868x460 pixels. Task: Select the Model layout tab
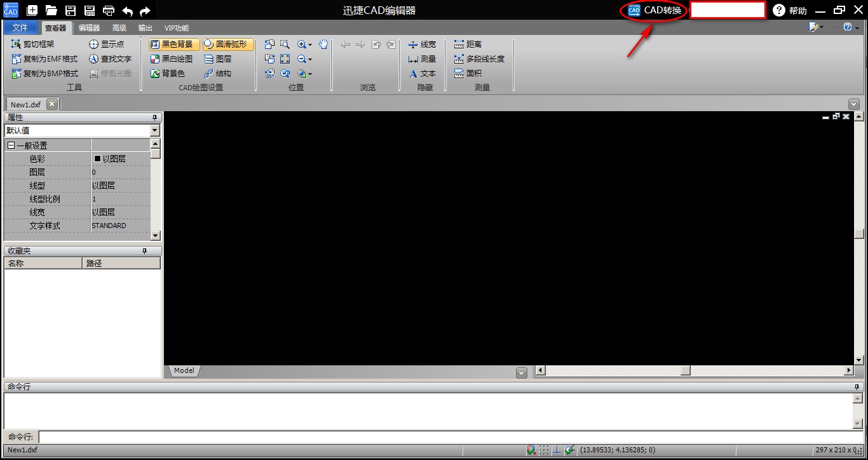pos(184,370)
